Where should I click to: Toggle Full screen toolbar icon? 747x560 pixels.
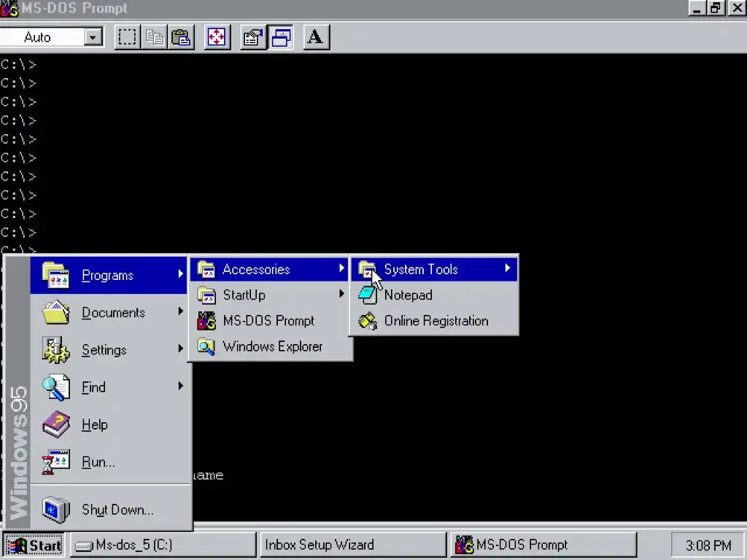[217, 37]
